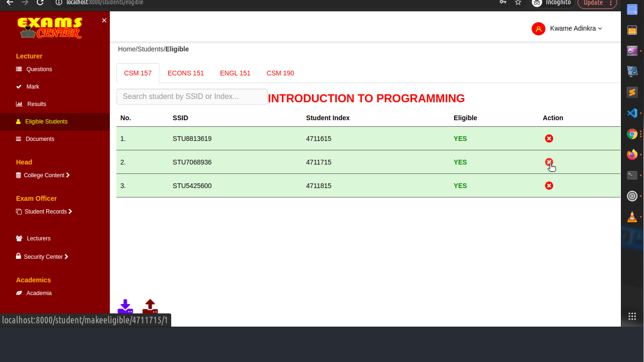
Task: Open system Settings from the dock
Action: pos(632,196)
